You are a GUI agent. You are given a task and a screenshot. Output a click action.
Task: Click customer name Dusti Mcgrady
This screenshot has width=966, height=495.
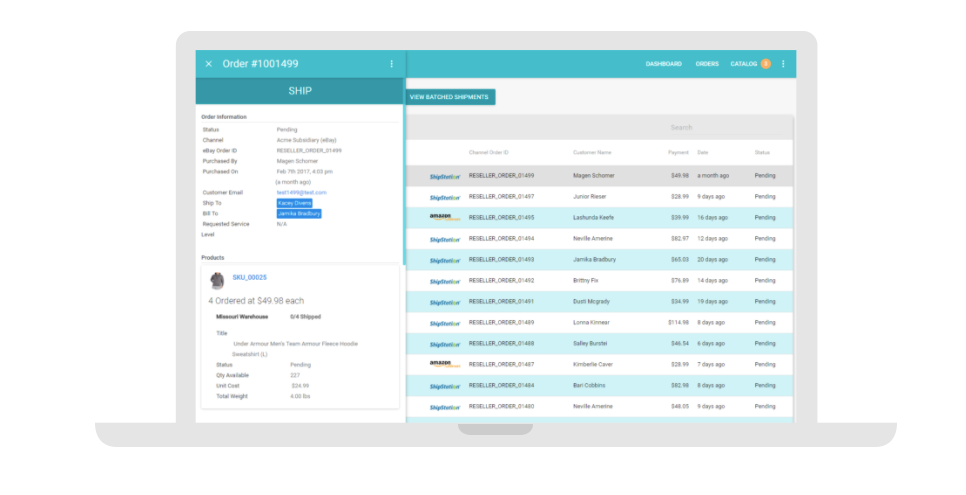point(591,301)
